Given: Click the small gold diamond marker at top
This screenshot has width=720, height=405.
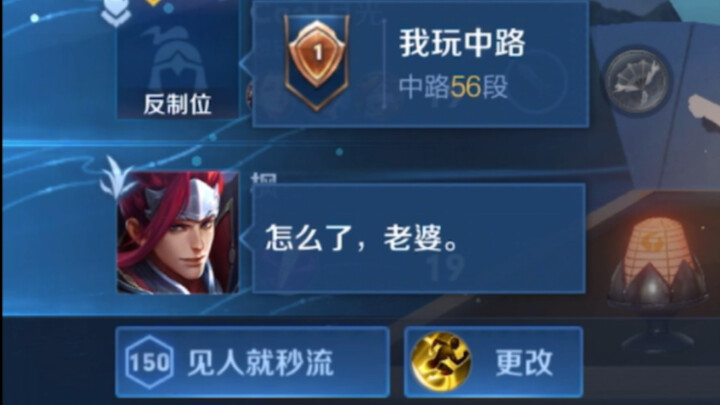Looking at the screenshot, I should (153, 3).
